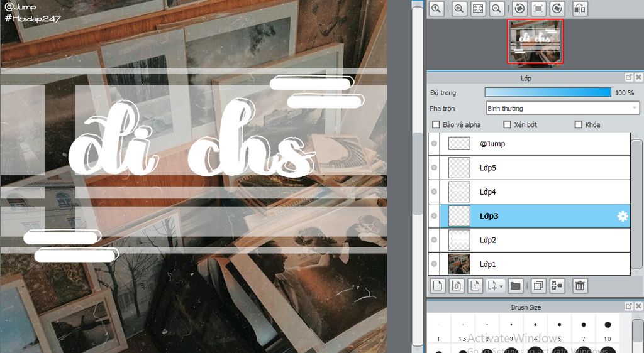Close the Brush Size panel
This screenshot has height=353, width=644.
click(x=638, y=307)
